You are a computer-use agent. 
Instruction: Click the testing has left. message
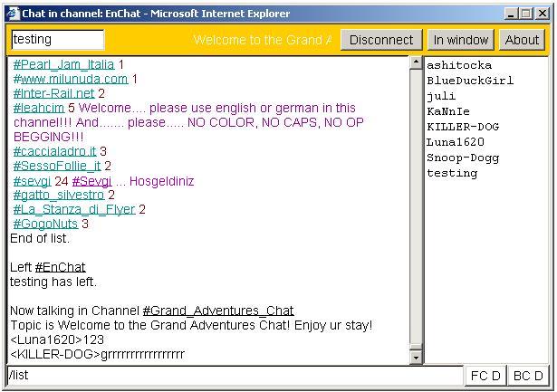tap(53, 282)
